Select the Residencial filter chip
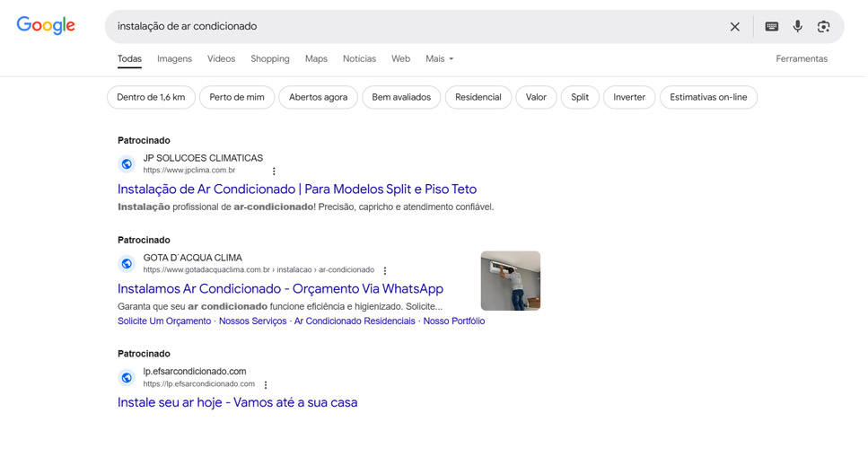 click(478, 97)
